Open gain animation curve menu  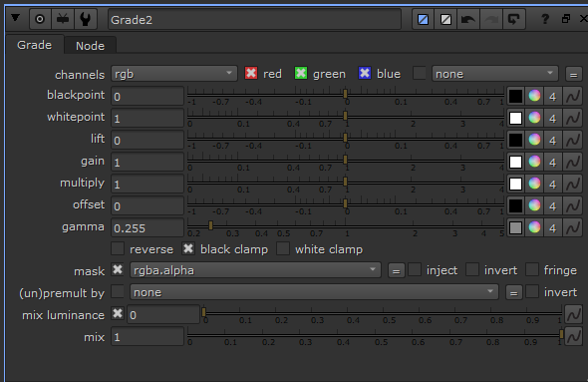pos(573,163)
